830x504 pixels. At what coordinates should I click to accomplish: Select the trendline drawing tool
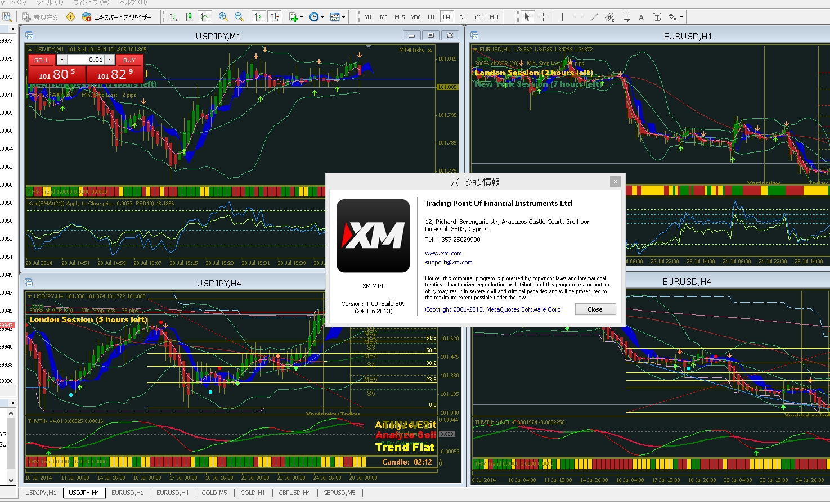594,17
